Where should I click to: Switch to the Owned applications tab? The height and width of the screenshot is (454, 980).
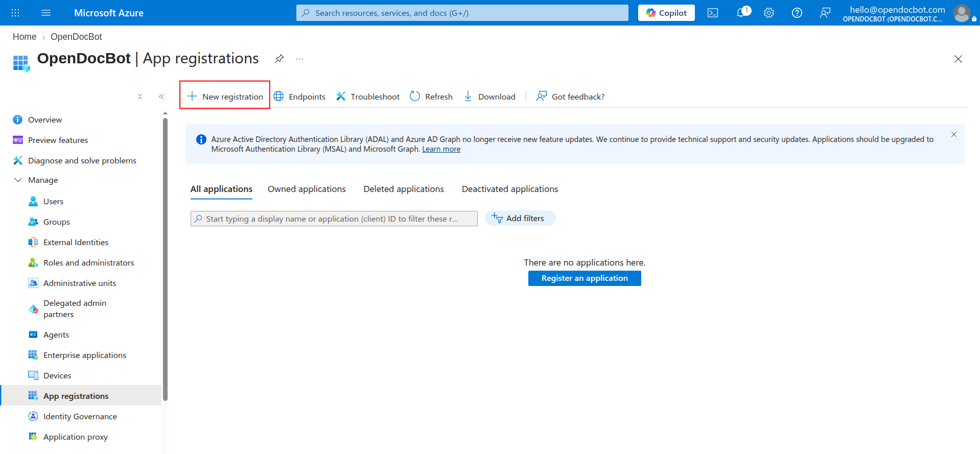[x=307, y=189]
